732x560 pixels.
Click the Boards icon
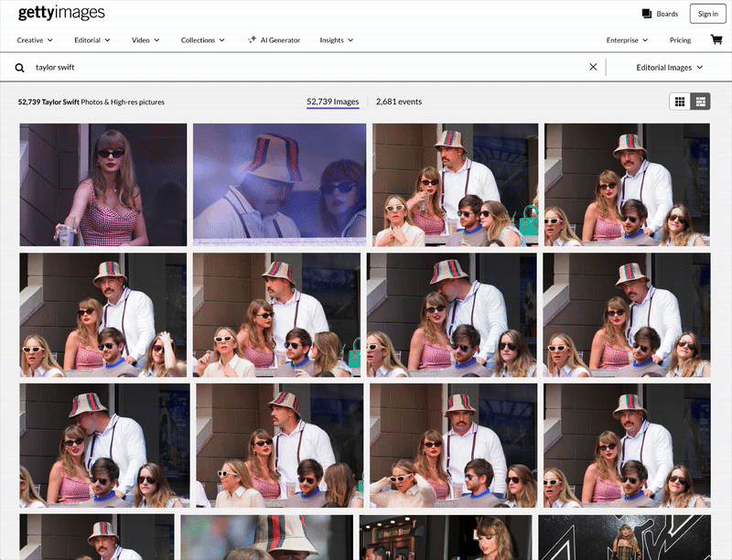click(647, 14)
